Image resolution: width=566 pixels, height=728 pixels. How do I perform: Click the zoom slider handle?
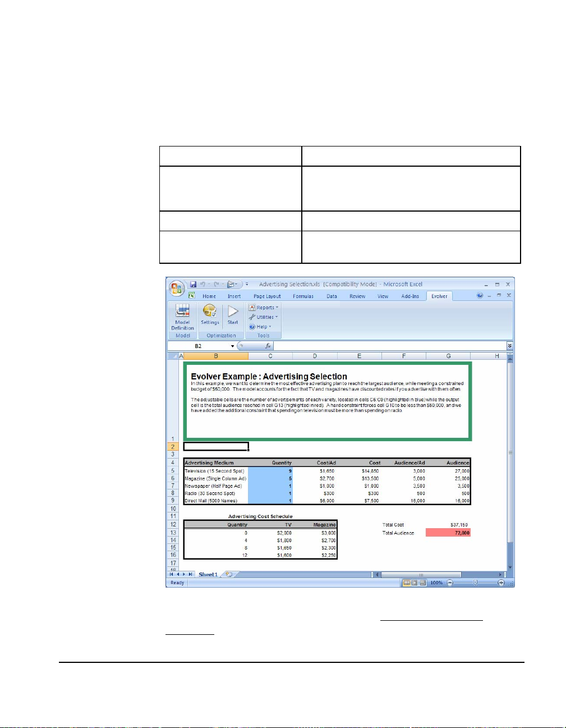coord(475,583)
